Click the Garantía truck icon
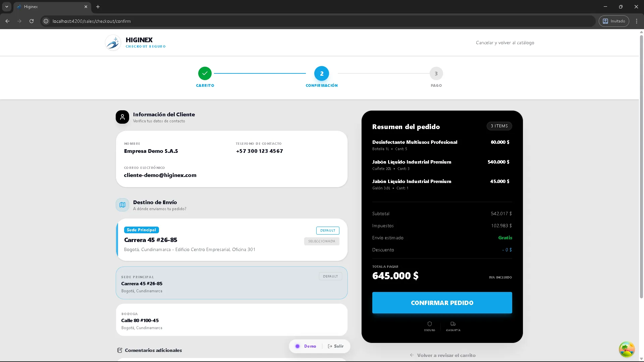Screen dimensions: 644x362 453,324
